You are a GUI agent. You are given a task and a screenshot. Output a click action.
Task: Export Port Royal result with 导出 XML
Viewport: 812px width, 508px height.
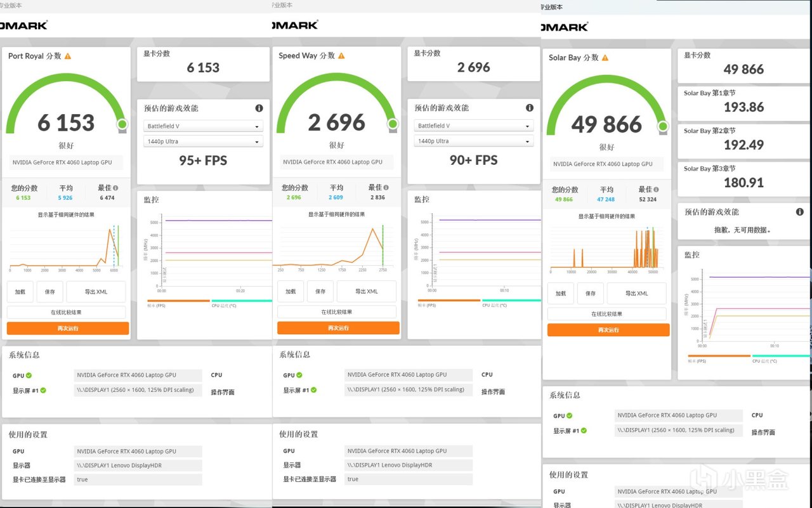coord(96,292)
